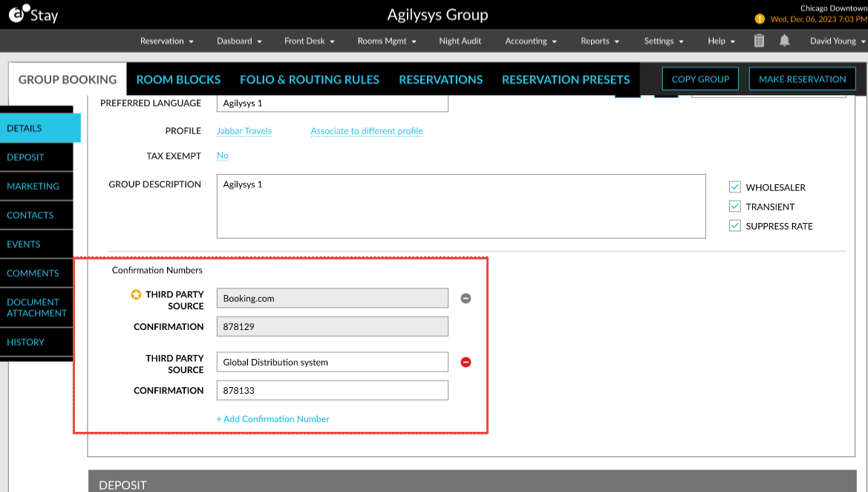
Task: Remove the Booking.com confirmation with gray minus
Action: (x=466, y=298)
